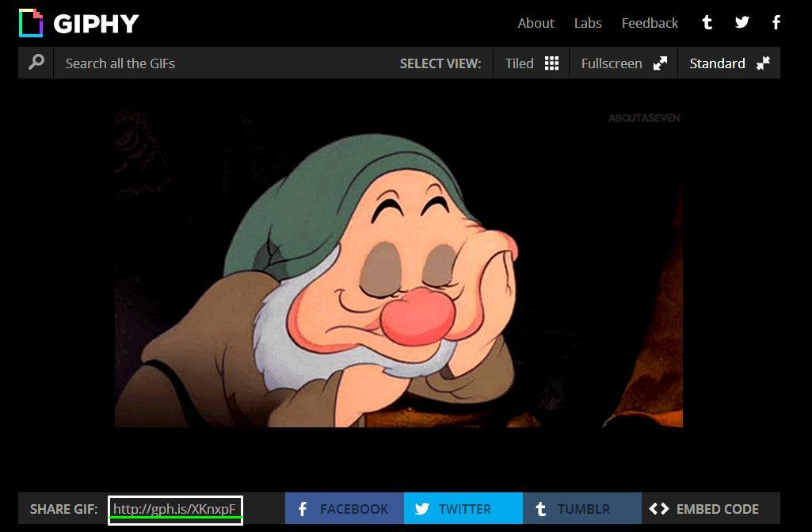Screen dimensions: 812x532
Task: Share the GIF on Twitter
Action: point(463,509)
